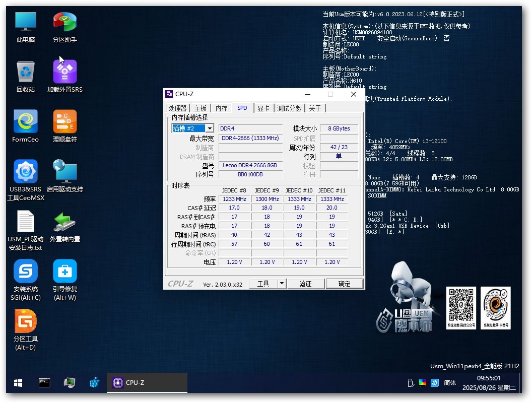Open the FormCeo desktop icon

(x=25, y=126)
